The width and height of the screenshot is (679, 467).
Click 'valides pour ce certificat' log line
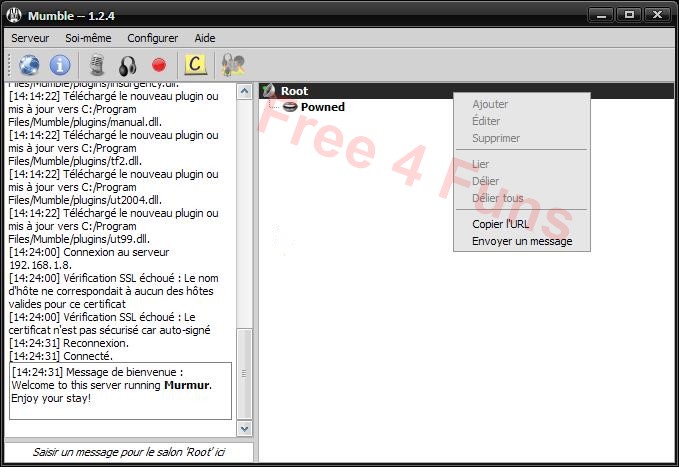point(67,304)
